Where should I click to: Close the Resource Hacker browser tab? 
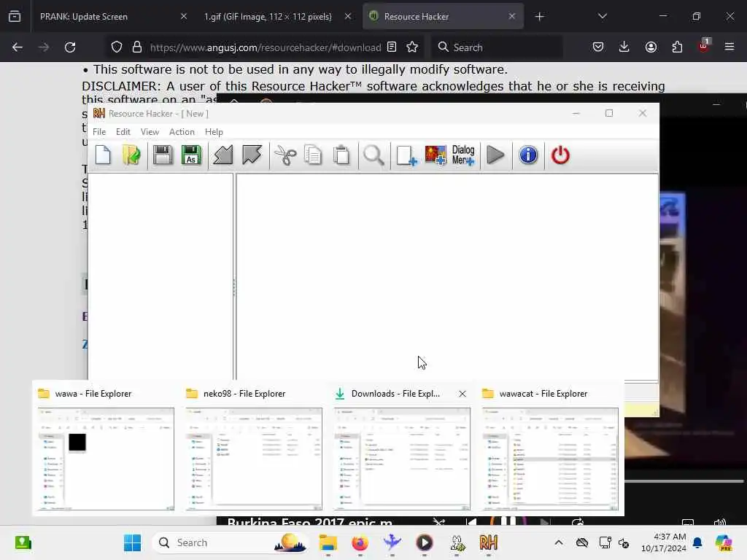[511, 16]
